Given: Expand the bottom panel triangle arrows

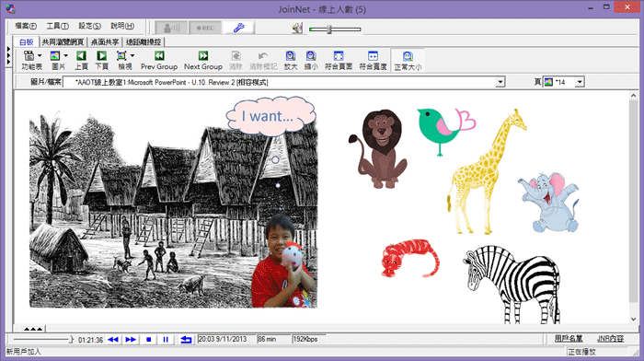Looking at the screenshot, I should (33, 329).
